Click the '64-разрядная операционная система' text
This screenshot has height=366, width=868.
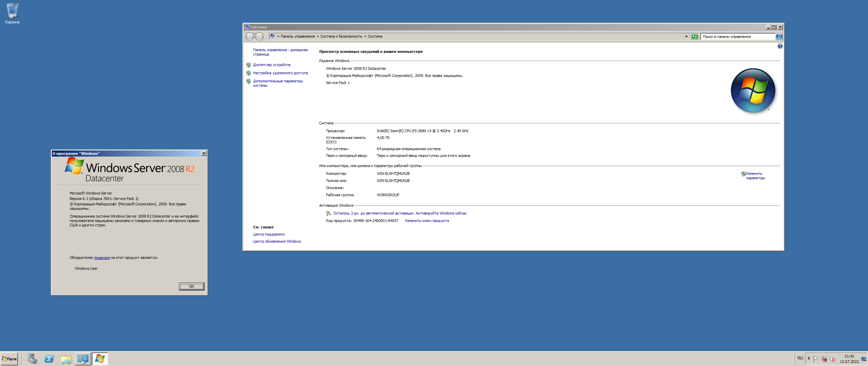click(409, 149)
